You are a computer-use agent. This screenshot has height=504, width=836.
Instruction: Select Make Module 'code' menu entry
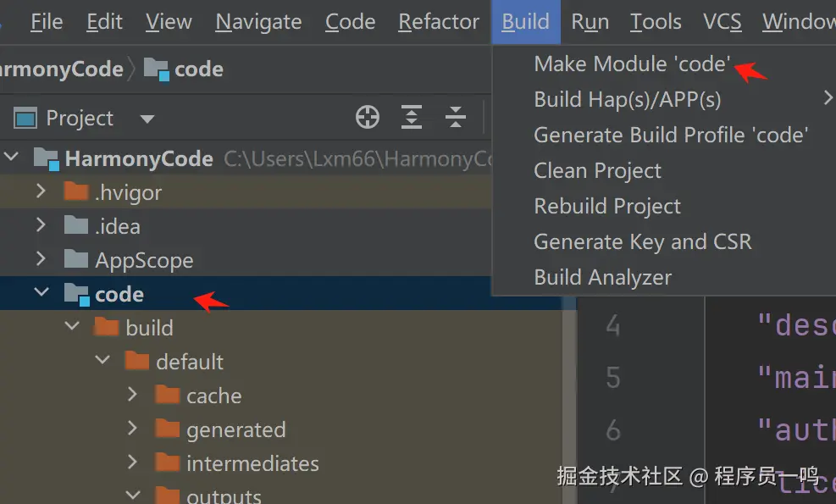(632, 64)
